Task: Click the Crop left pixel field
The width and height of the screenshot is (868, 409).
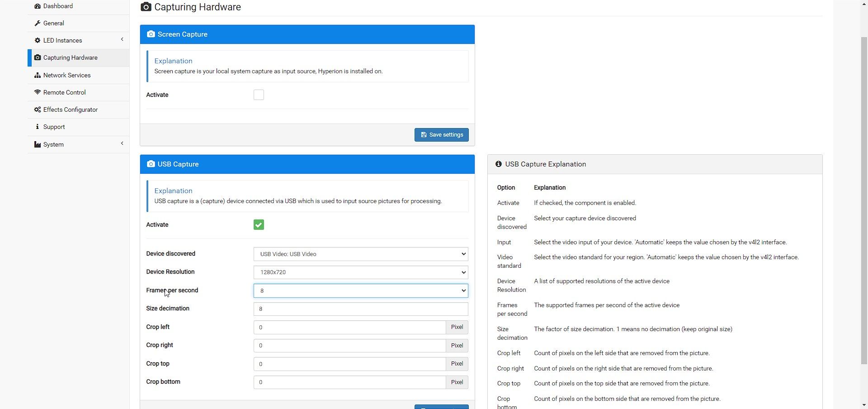Action: pos(349,328)
